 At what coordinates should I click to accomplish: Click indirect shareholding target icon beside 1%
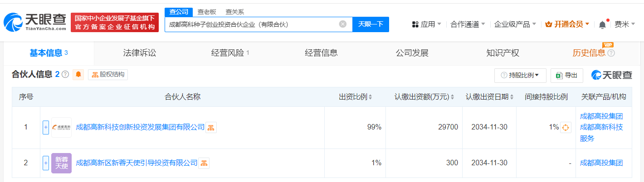point(566,128)
